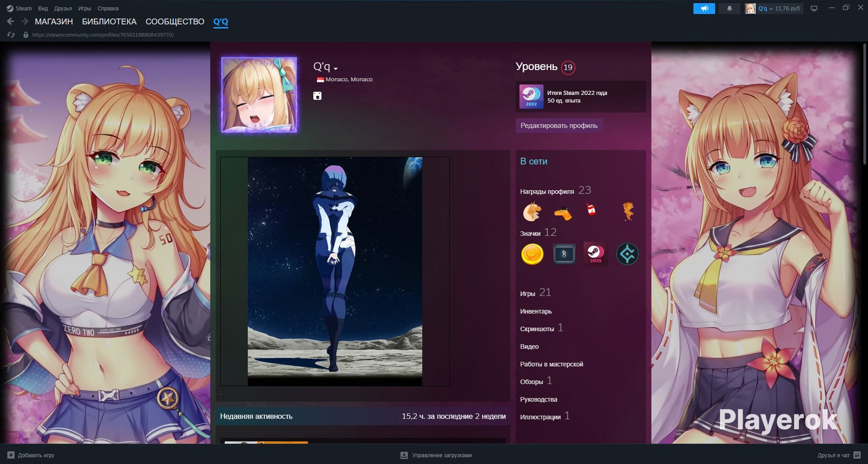
Task: Open the Steam menu
Action: tap(24, 8)
